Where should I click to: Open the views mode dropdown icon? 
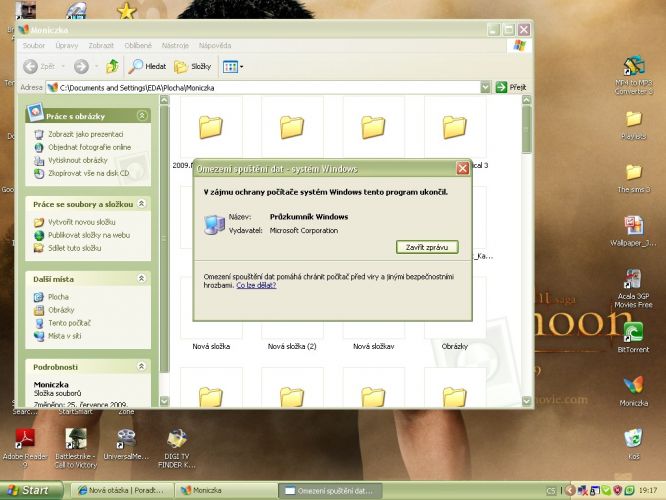[233, 67]
